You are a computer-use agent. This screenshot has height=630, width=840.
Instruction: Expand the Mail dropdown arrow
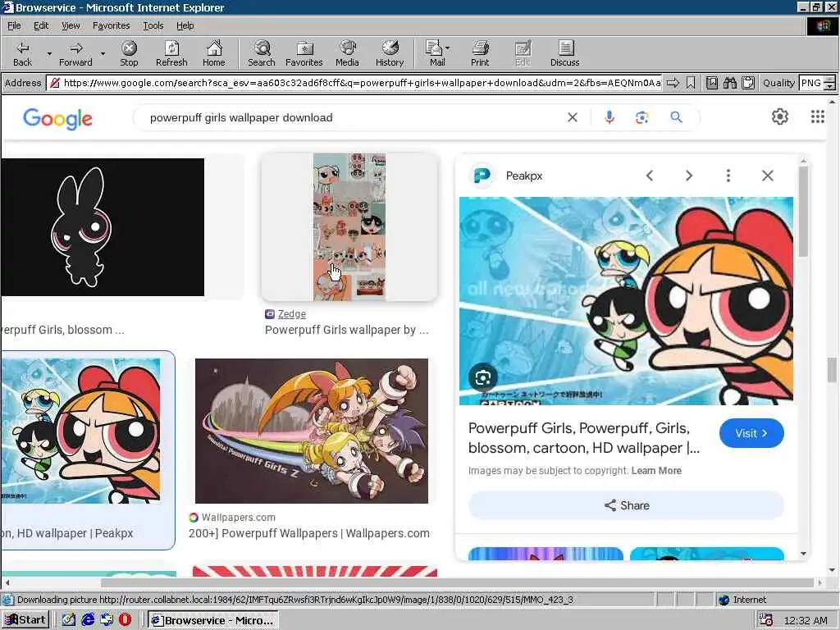coord(448,48)
